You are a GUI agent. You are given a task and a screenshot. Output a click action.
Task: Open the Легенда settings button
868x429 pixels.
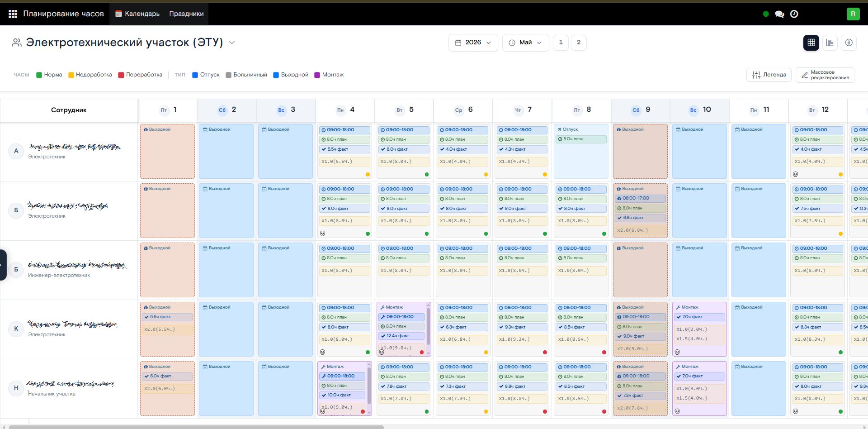coord(769,75)
